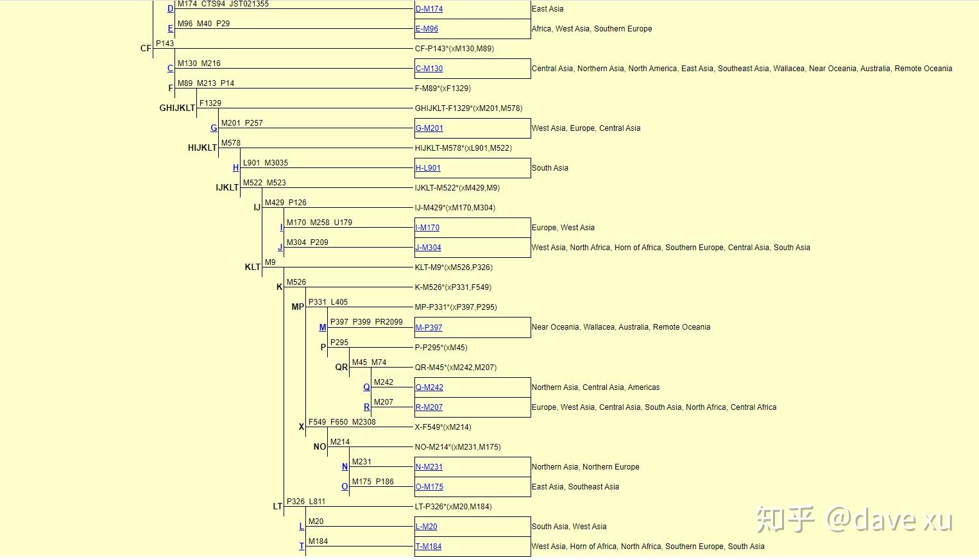Open the E-M96 link
This screenshot has width=979, height=560.
[x=427, y=29]
